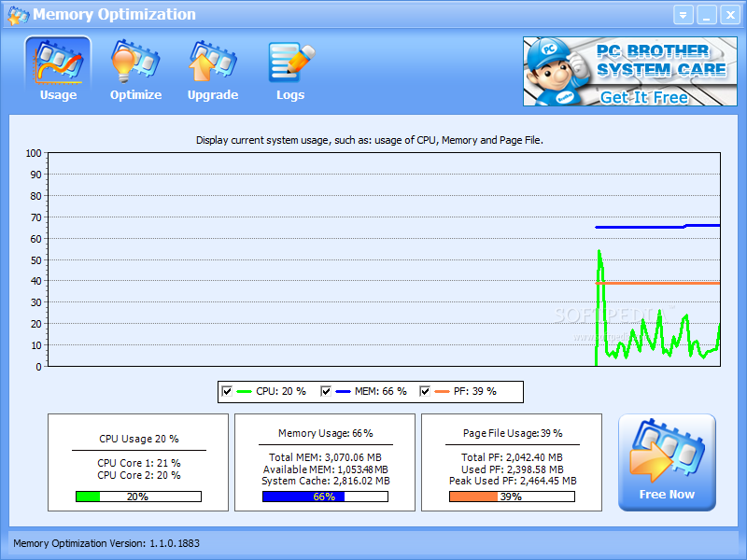Click the 'CPU Usage 20 %' heading
Viewport: 747px width, 560px height.
click(138, 439)
